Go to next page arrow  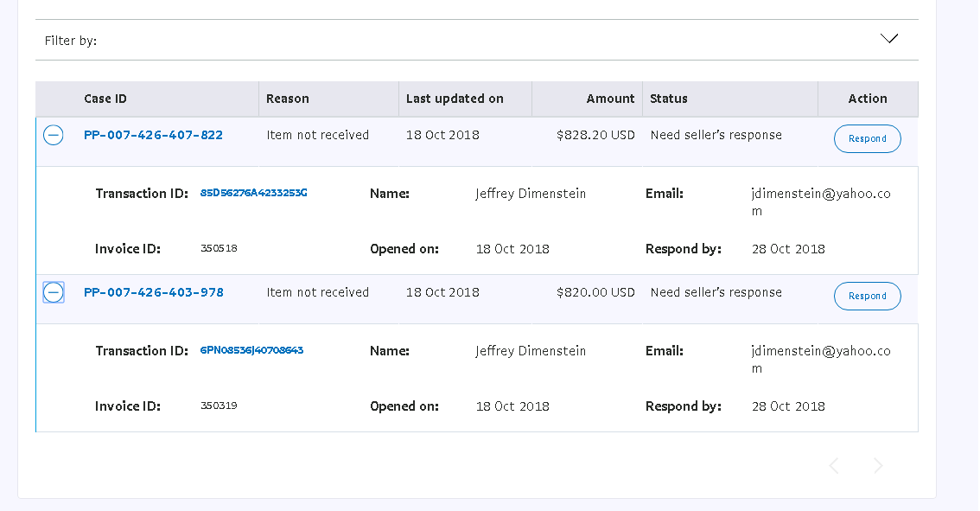(x=878, y=466)
